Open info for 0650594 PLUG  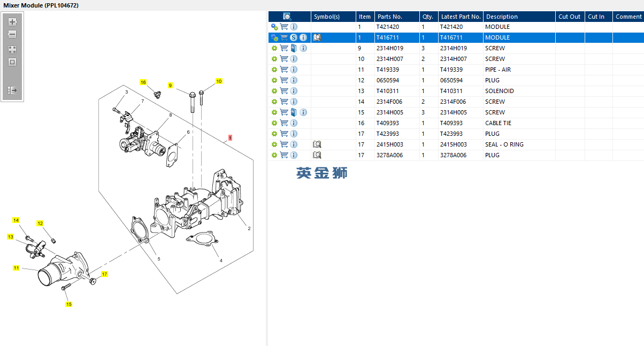[294, 80]
